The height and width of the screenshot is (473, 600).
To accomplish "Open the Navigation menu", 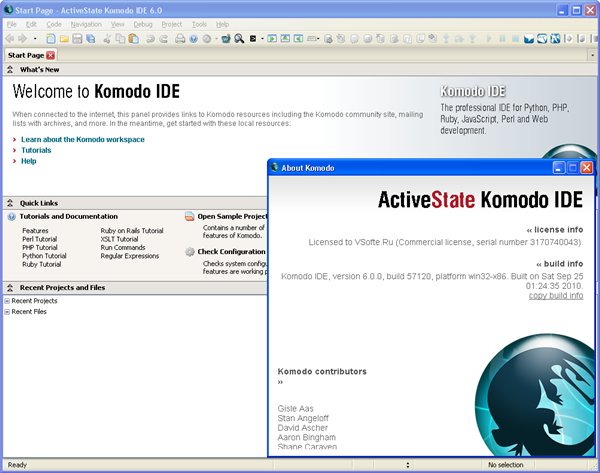I will tap(86, 24).
